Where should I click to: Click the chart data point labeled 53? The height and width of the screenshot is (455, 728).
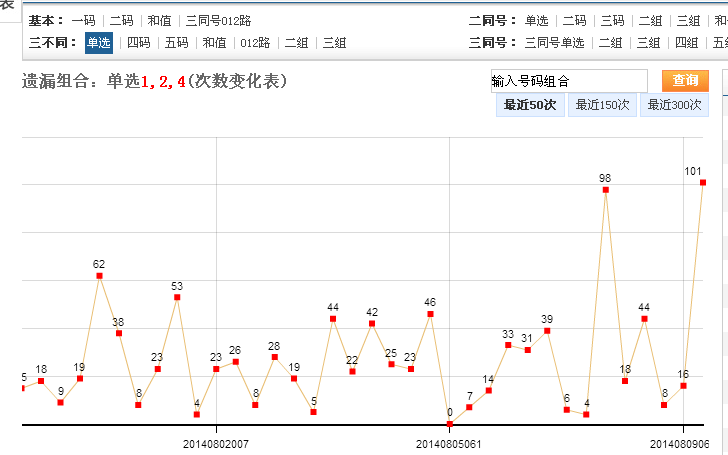coord(177,297)
